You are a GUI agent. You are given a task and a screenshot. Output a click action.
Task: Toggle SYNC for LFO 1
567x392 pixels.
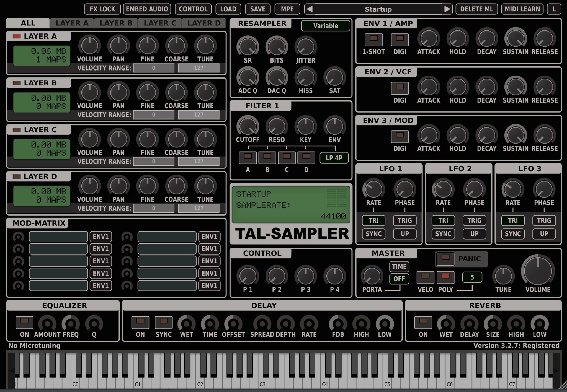(x=373, y=234)
